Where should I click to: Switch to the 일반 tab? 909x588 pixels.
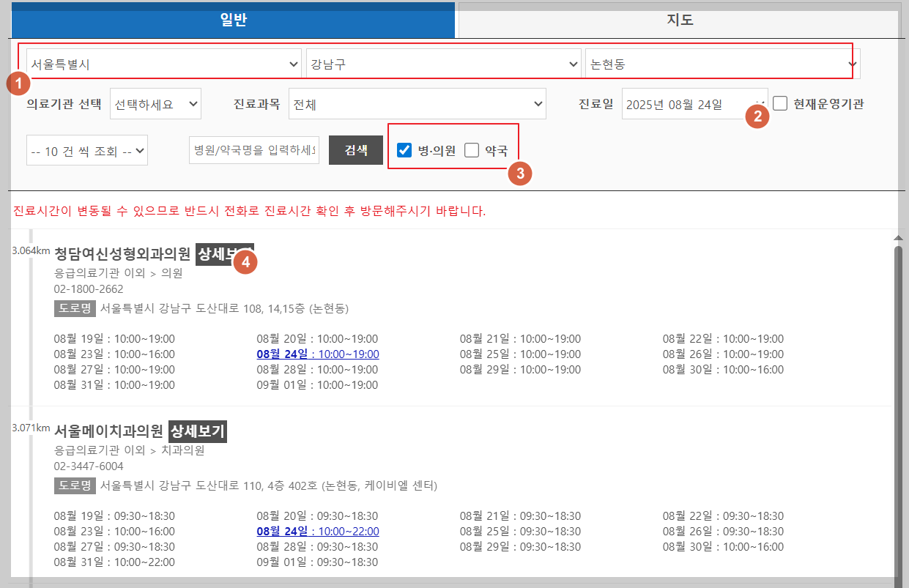tap(233, 20)
